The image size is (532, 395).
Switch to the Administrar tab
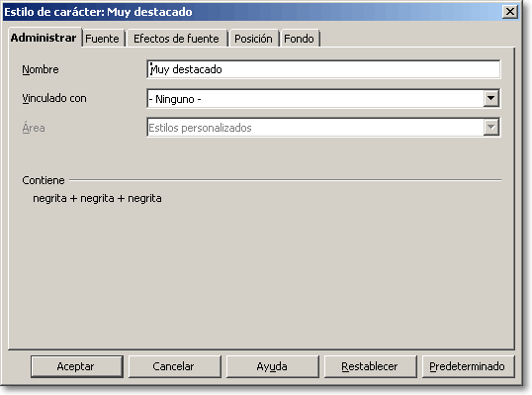[44, 38]
